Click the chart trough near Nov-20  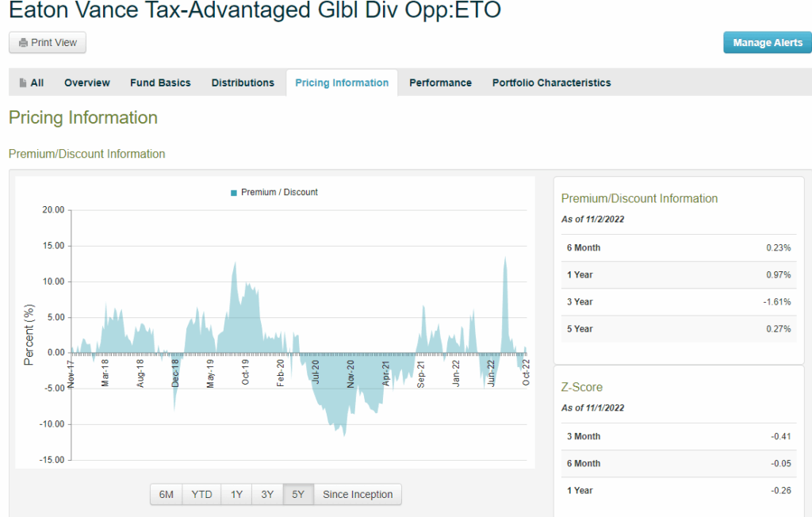pos(344,434)
